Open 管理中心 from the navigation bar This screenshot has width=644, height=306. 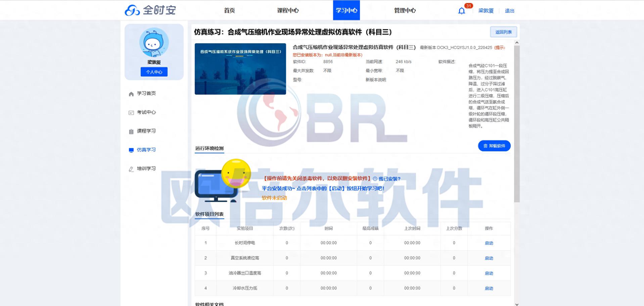click(404, 10)
